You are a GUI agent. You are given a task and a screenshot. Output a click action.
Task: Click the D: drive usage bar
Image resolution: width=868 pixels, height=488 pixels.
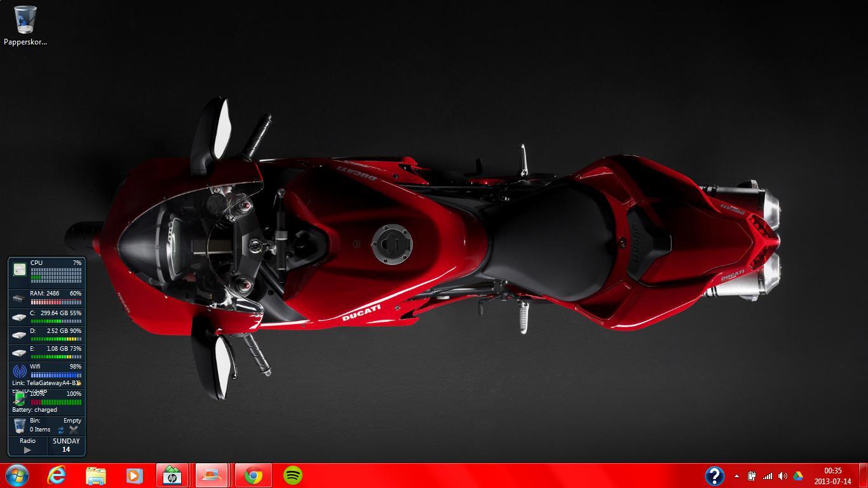point(56,339)
